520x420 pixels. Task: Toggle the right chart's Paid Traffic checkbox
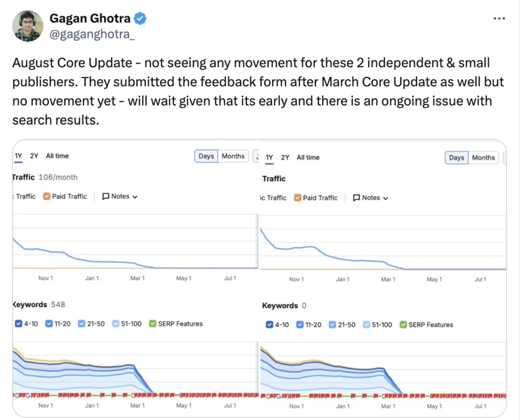[298, 198]
